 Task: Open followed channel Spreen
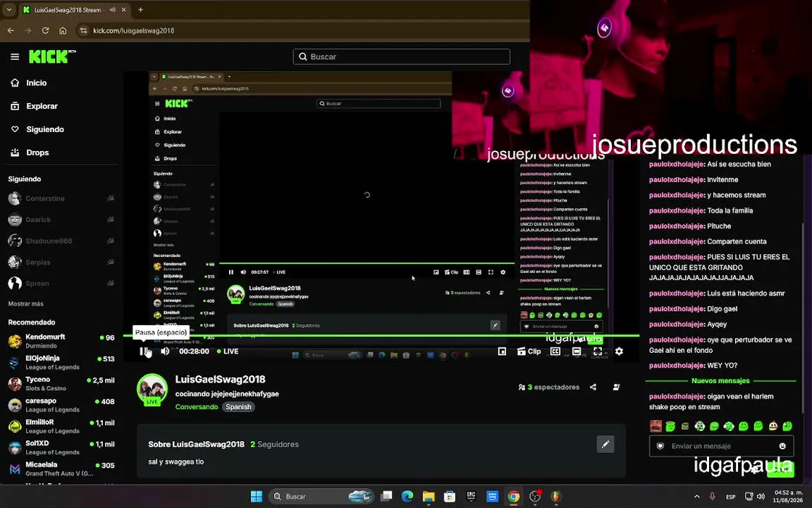61,284
